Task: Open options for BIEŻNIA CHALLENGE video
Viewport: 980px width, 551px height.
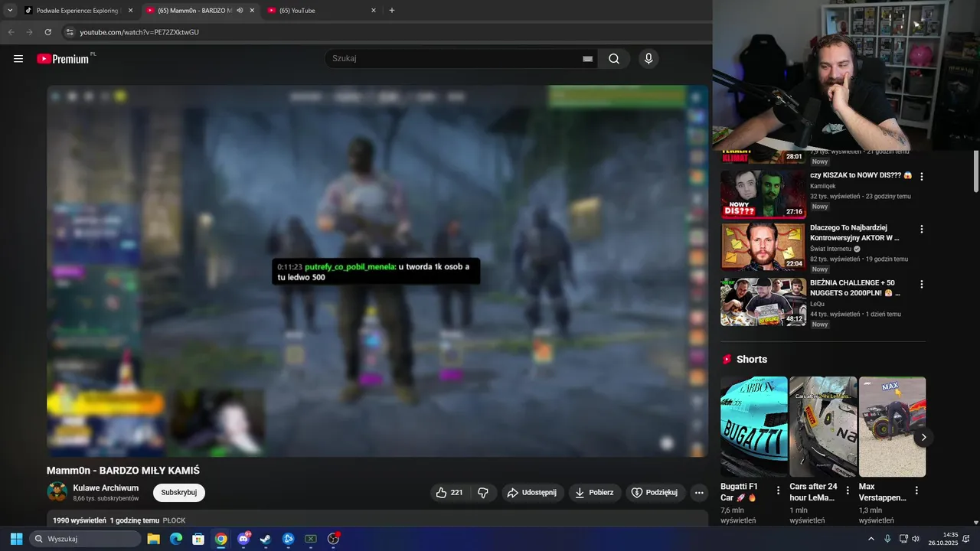Action: tap(922, 284)
